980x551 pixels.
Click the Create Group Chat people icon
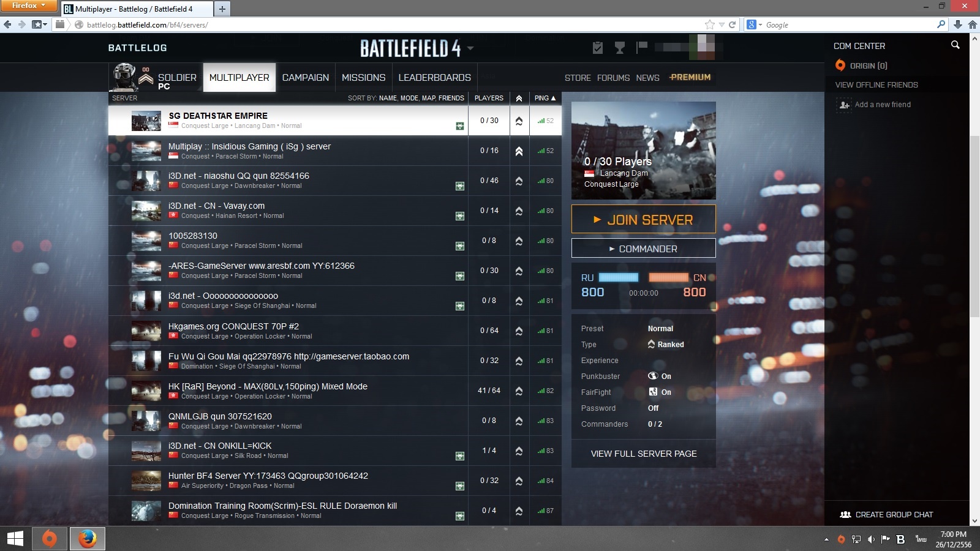845,514
